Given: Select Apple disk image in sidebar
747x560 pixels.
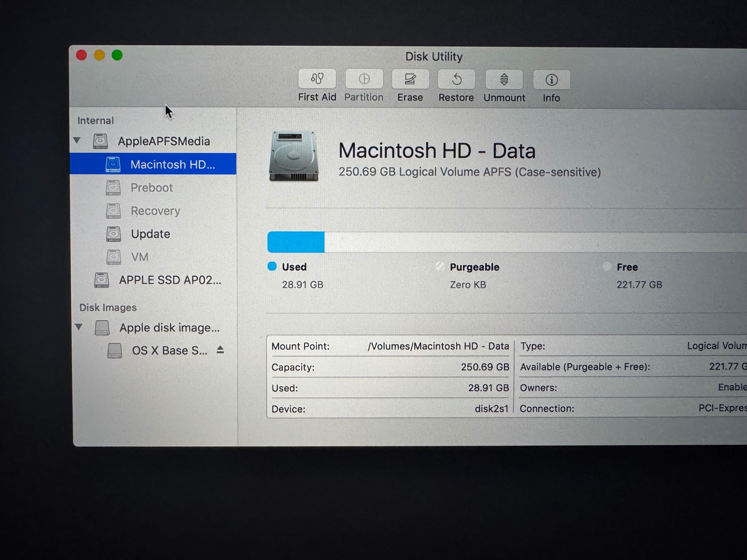Looking at the screenshot, I should tap(154, 328).
